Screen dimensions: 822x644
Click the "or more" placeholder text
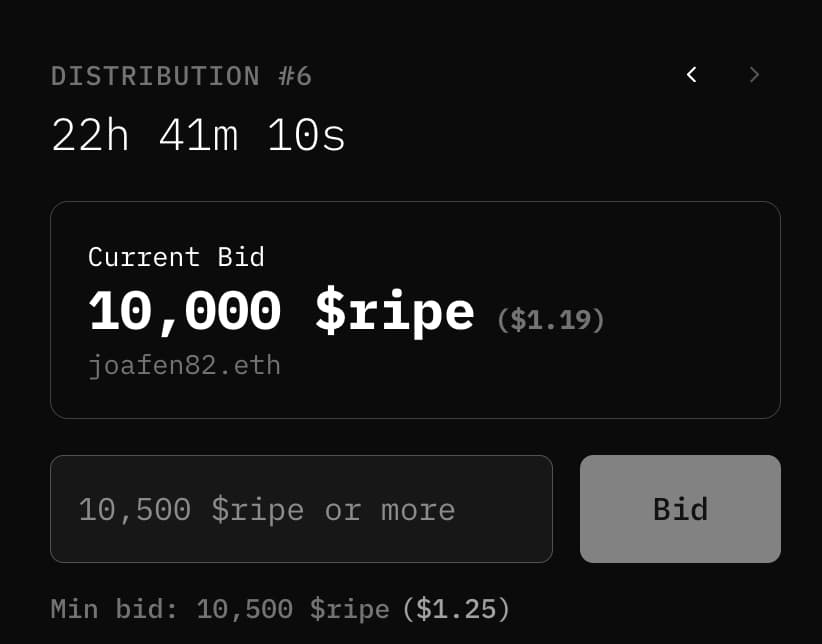(390, 510)
